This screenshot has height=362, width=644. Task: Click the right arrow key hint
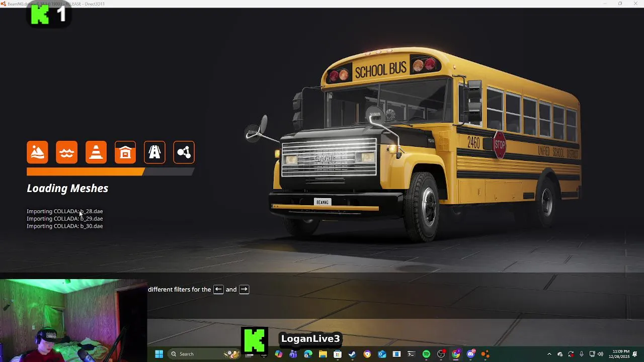[244, 290]
